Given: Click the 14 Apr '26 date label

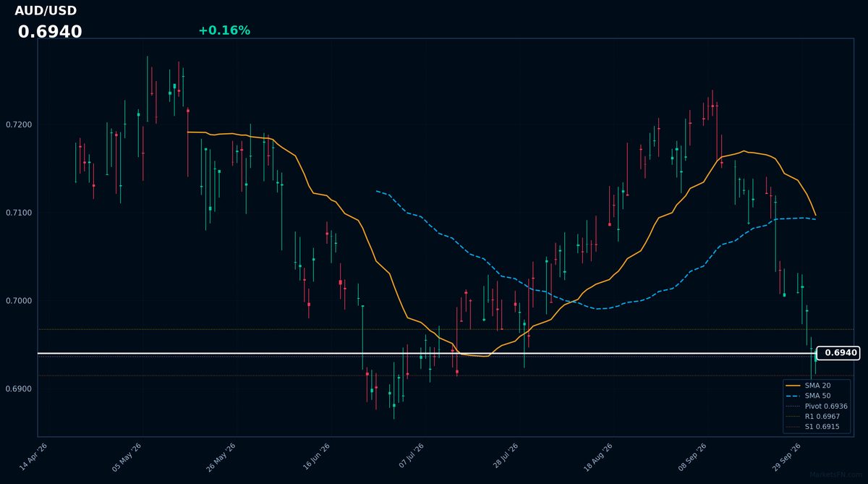Looking at the screenshot, I should coord(33,457).
